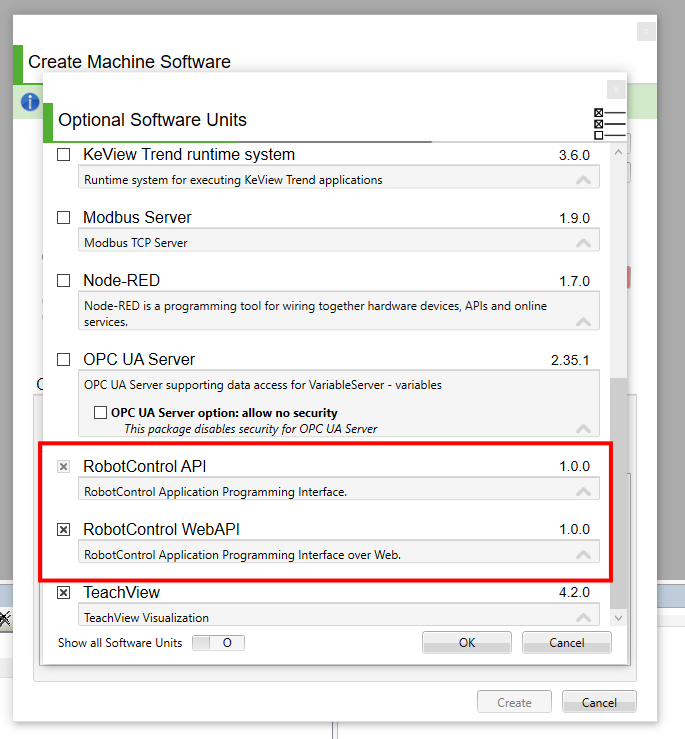The width and height of the screenshot is (685, 739).
Task: Click the info icon in Create Machine Software
Action: point(30,102)
